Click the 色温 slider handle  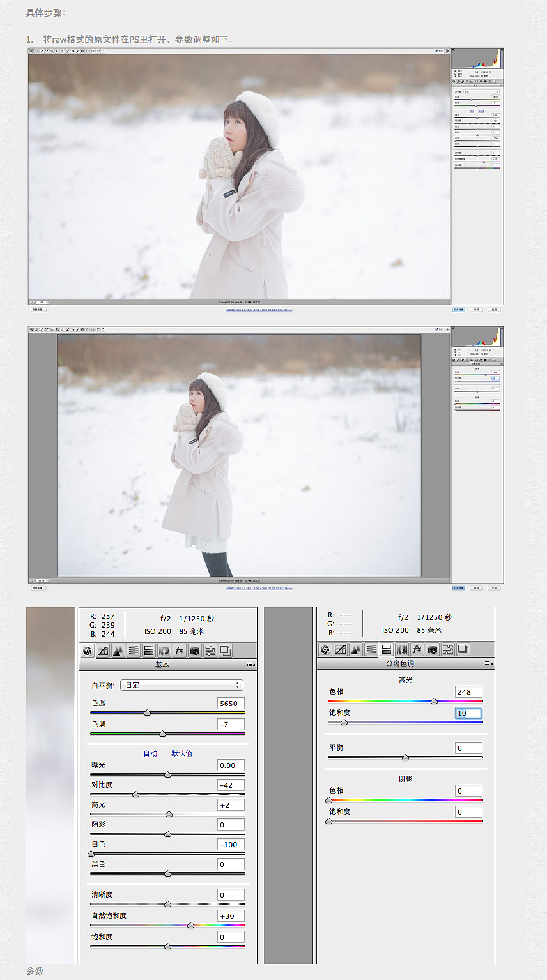(x=147, y=712)
